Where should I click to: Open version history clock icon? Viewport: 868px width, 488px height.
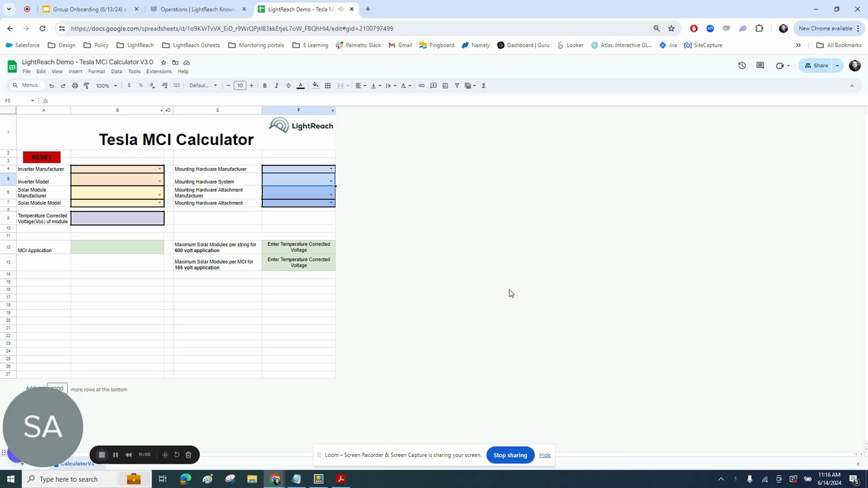pos(742,66)
